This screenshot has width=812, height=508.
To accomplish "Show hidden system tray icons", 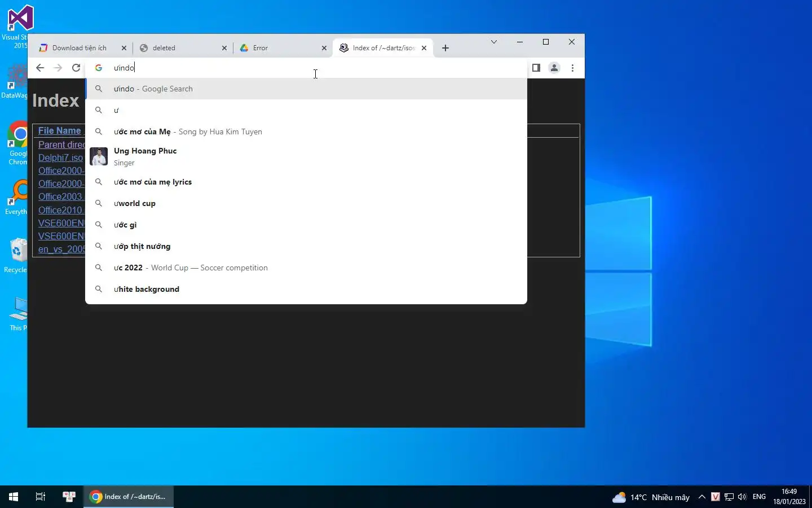I will [x=701, y=497].
